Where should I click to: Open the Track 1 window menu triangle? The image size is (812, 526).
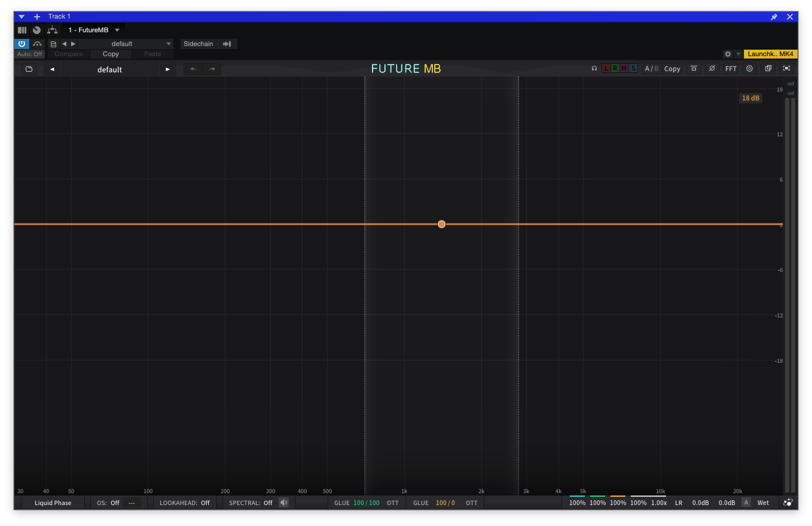point(22,17)
